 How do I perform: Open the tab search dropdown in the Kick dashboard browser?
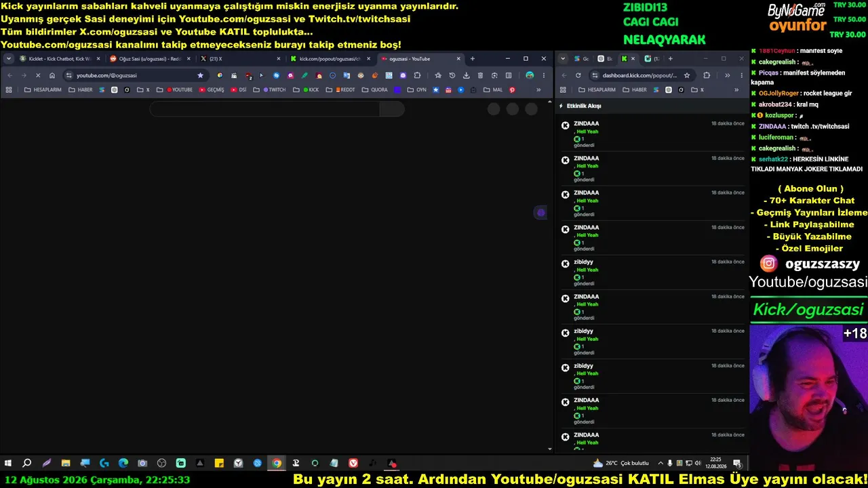(563, 59)
